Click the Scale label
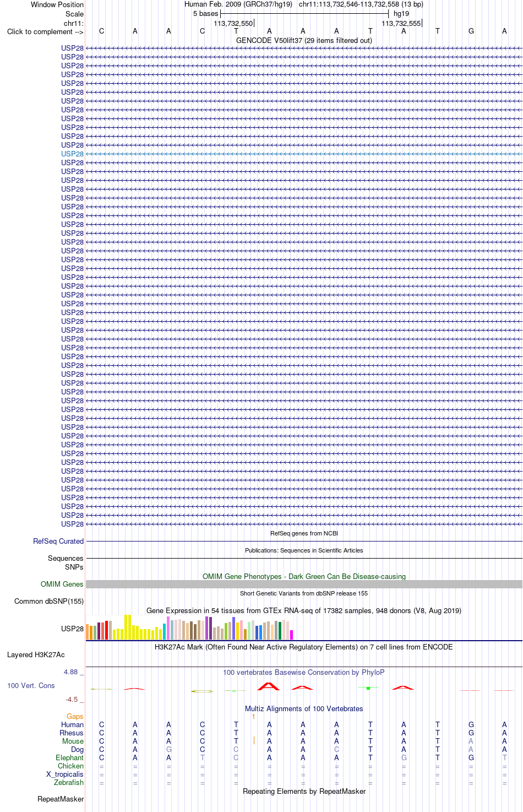Viewport: 523px width, 812px height. tap(75, 14)
